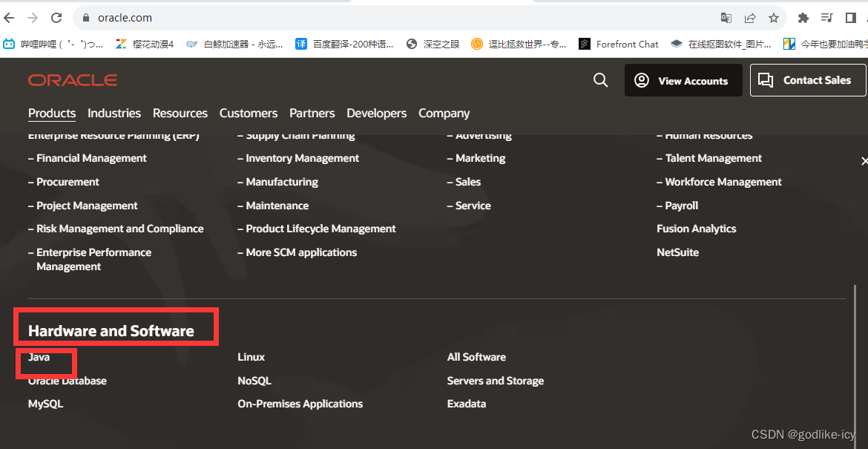Open the Customers menu
Image resolution: width=868 pixels, height=449 pixels.
point(249,114)
